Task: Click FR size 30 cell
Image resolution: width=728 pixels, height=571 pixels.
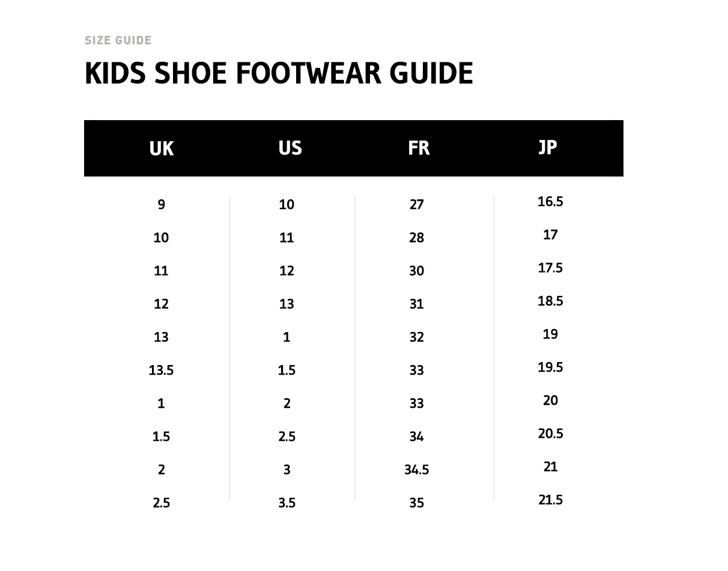Action: coord(417,271)
